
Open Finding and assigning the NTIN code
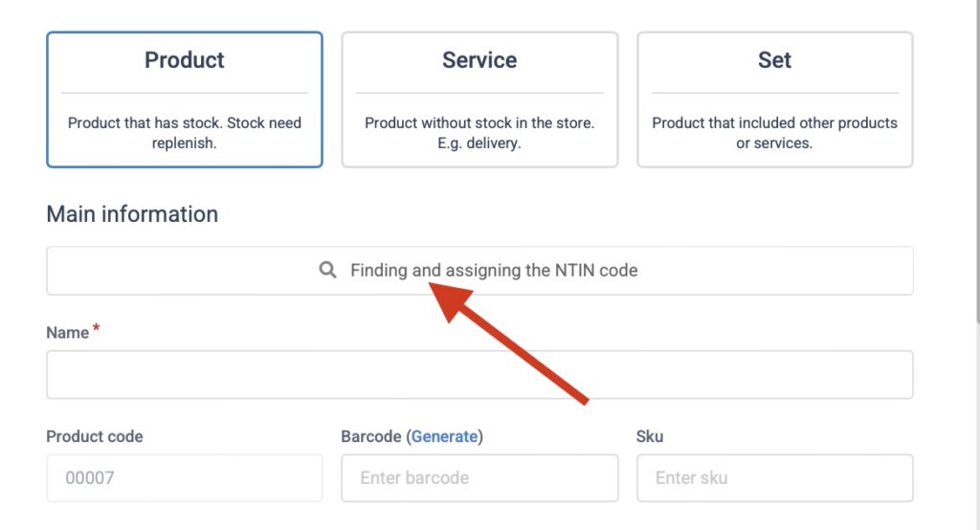click(493, 271)
